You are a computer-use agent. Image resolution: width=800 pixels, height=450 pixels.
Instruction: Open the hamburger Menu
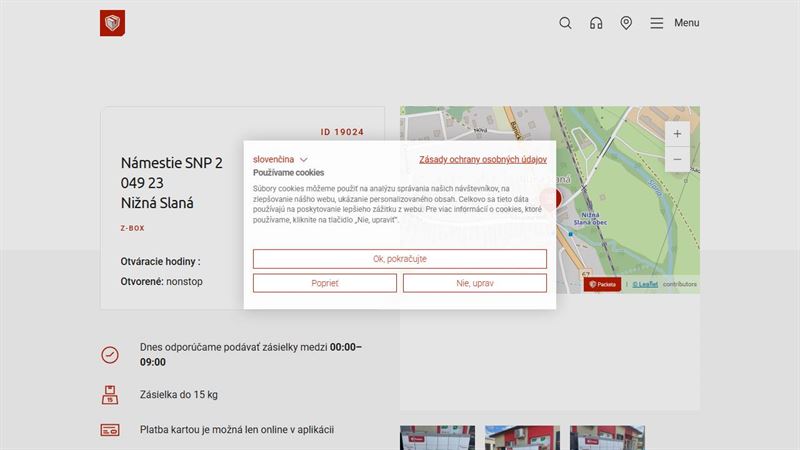(x=674, y=23)
